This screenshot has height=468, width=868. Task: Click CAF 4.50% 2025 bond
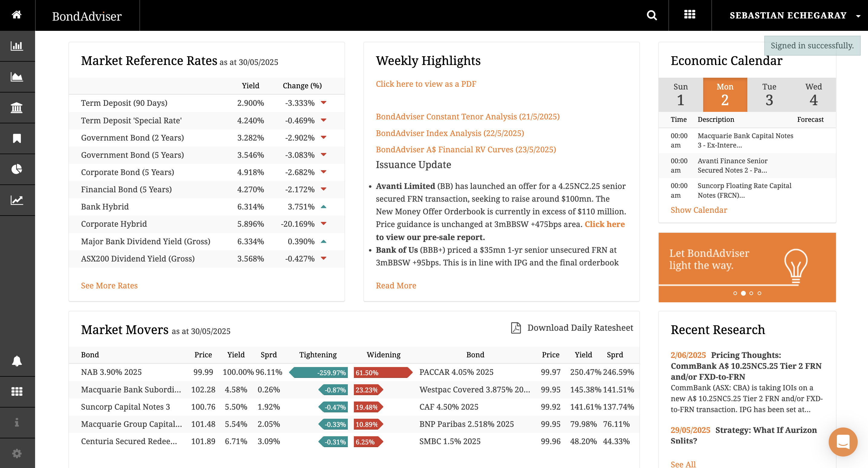point(449,407)
